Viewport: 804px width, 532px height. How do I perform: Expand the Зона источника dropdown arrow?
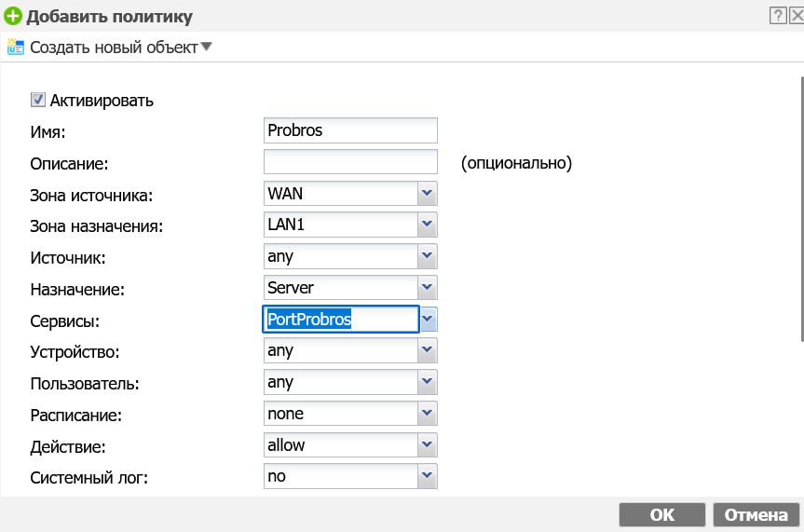(x=427, y=194)
